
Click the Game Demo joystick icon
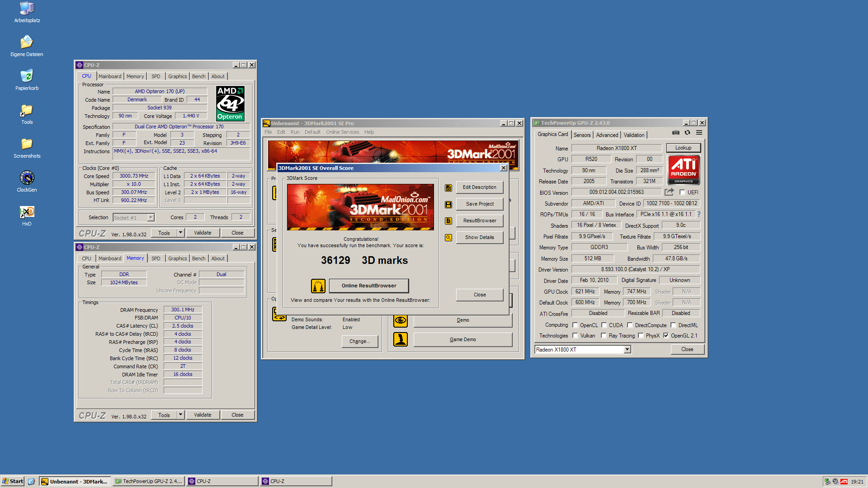point(401,339)
